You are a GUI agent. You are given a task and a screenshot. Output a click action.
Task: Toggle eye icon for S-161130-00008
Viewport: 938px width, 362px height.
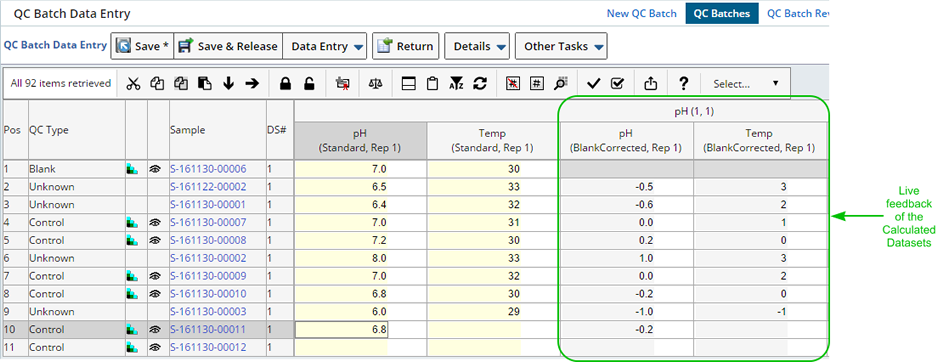coord(155,241)
